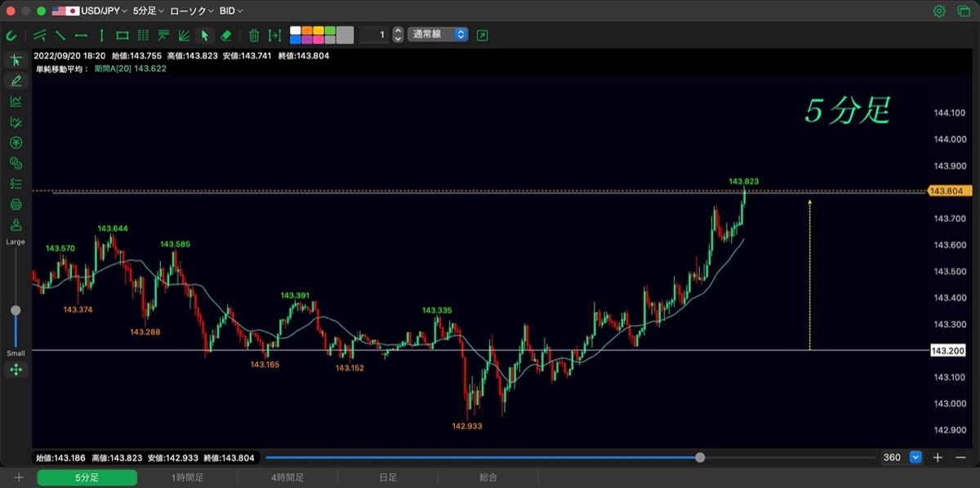Select the rectangle drawing tool
The width and height of the screenshot is (980, 488).
point(122,35)
